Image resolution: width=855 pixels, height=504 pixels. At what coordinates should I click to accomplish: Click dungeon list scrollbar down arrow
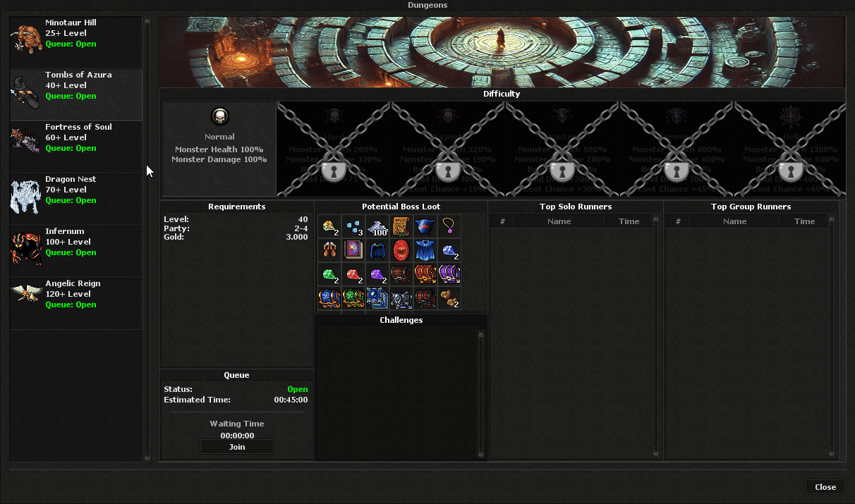(147, 457)
